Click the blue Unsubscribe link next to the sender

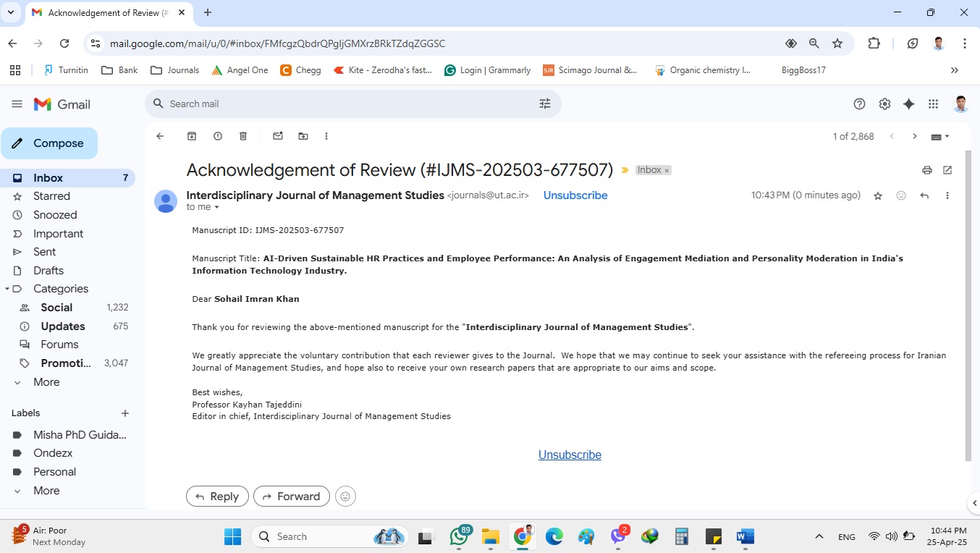575,195
